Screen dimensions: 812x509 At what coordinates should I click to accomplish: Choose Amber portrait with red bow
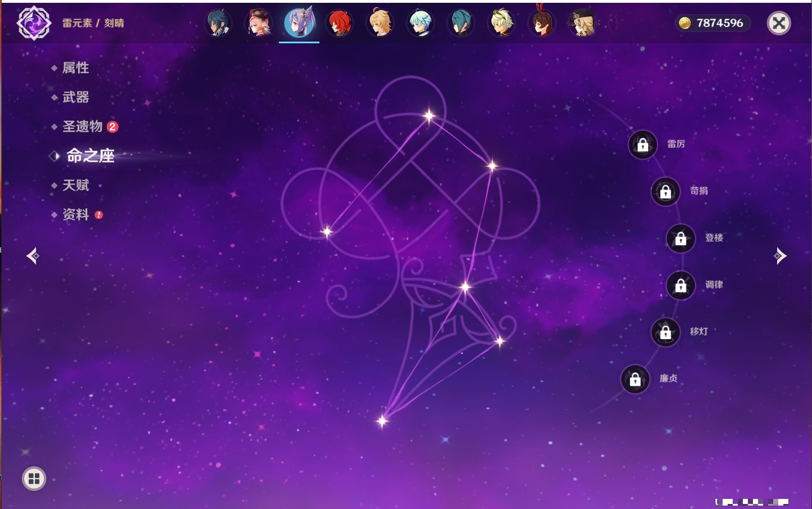[542, 23]
